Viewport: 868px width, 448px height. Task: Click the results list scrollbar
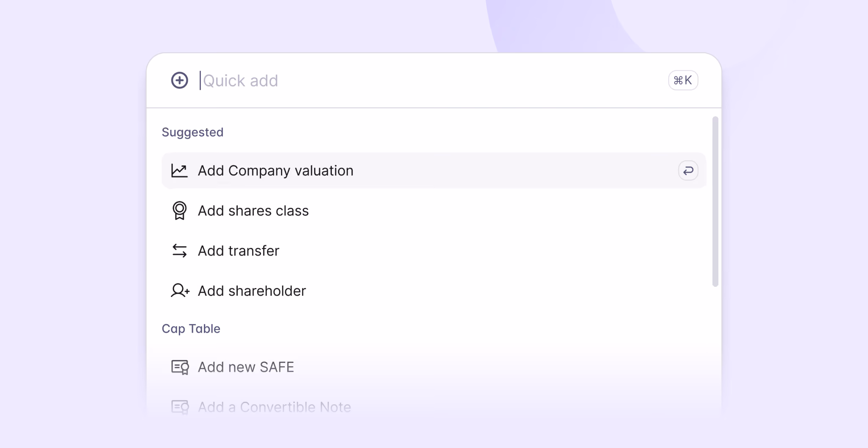click(715, 202)
